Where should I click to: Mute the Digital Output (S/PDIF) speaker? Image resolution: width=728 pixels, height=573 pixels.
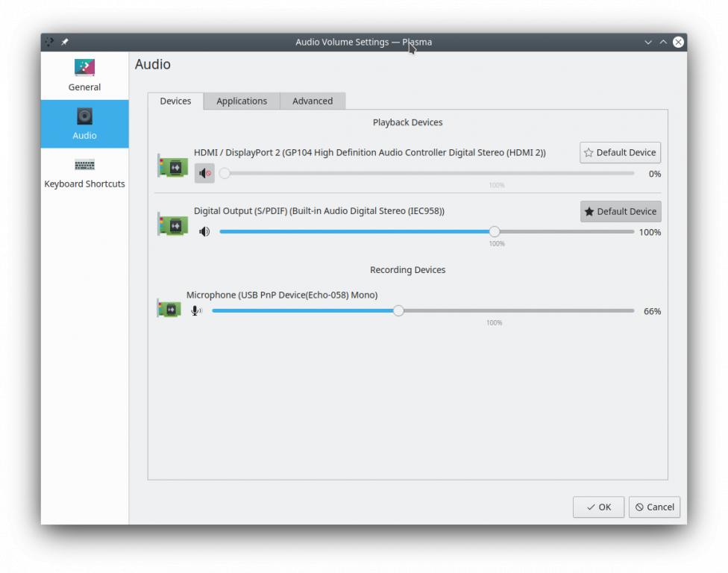click(x=204, y=232)
